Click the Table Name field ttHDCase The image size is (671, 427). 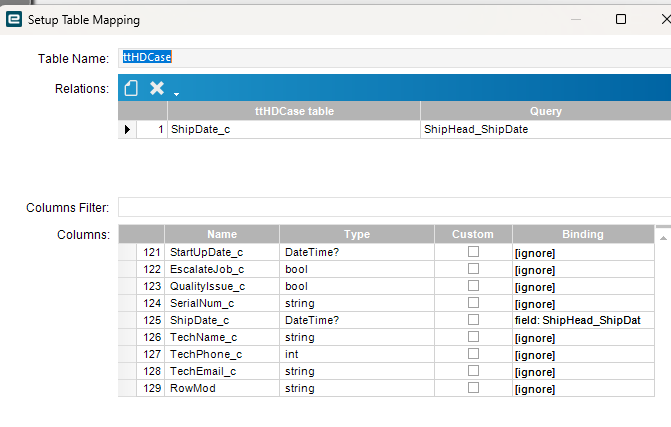(x=395, y=57)
